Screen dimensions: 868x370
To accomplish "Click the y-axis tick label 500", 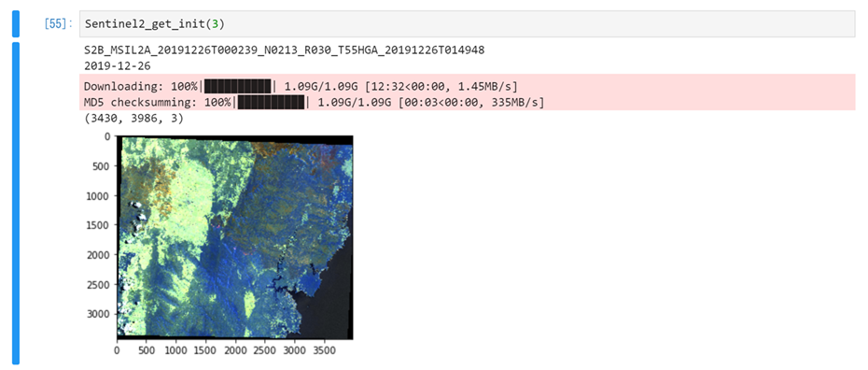I will [x=102, y=165].
